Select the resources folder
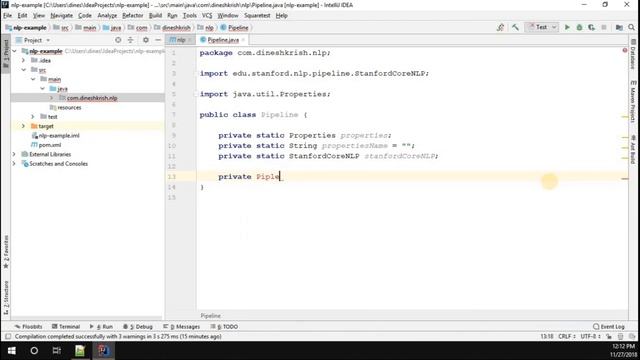The width and height of the screenshot is (640, 360). click(x=69, y=107)
